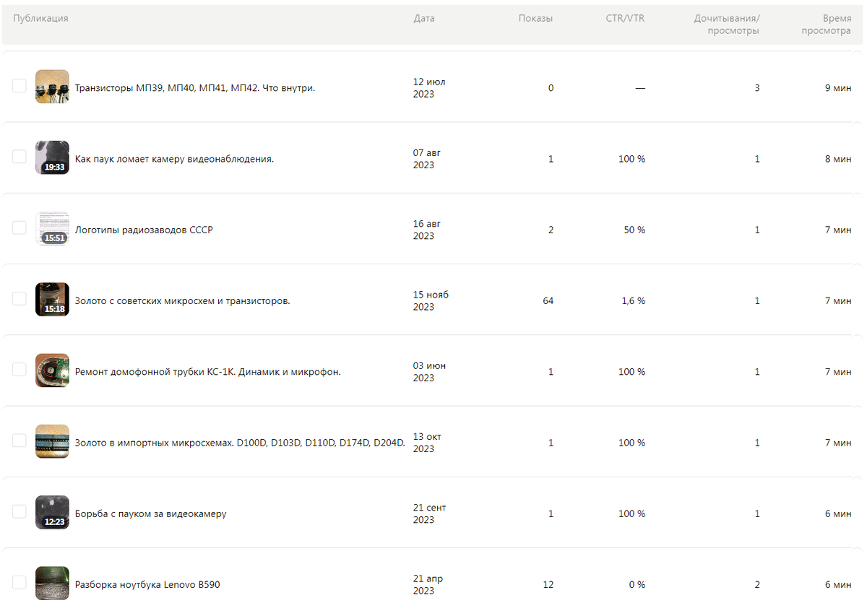The image size is (867, 616).
Task: Open thumbnail of Разборка ноутбука Lenovo B590
Action: (52, 583)
